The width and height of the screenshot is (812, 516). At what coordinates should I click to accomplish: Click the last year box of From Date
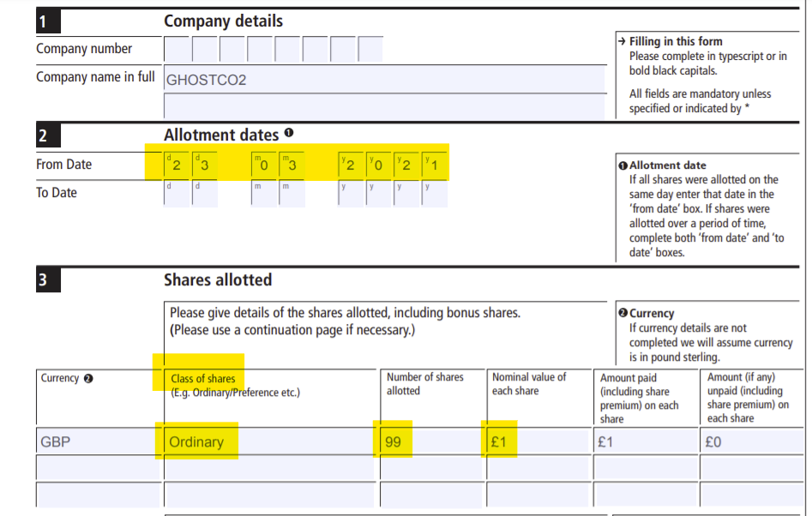click(x=435, y=164)
